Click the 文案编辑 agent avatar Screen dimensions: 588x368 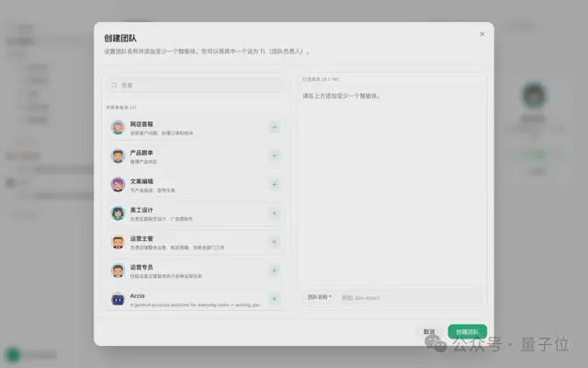[118, 184]
